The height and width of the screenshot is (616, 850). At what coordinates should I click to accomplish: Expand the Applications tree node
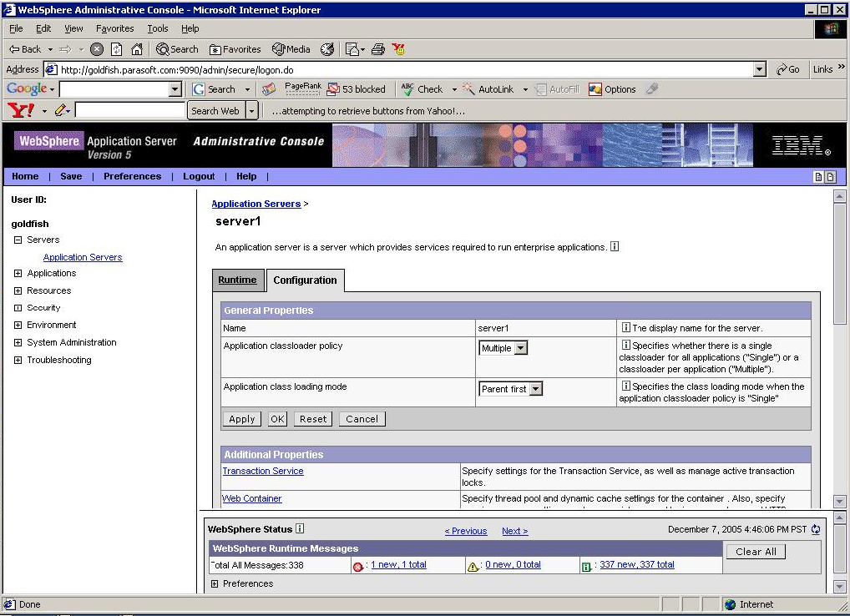(x=18, y=273)
